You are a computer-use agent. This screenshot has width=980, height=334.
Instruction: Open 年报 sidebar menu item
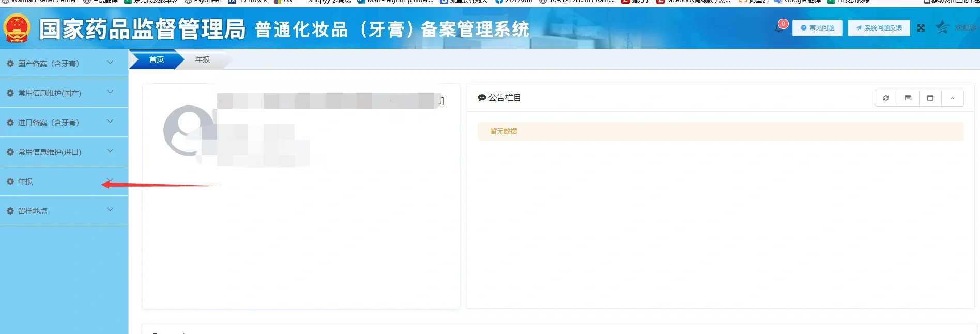click(x=64, y=181)
